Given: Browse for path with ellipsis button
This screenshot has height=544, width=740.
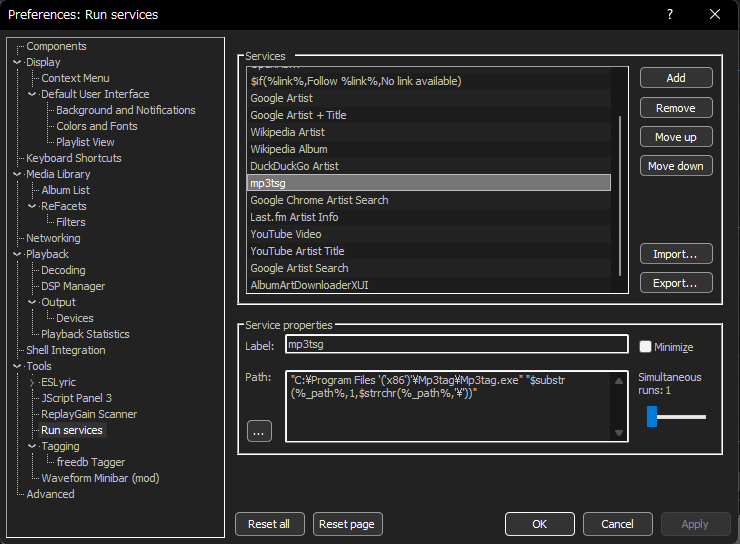Looking at the screenshot, I should pos(259,431).
